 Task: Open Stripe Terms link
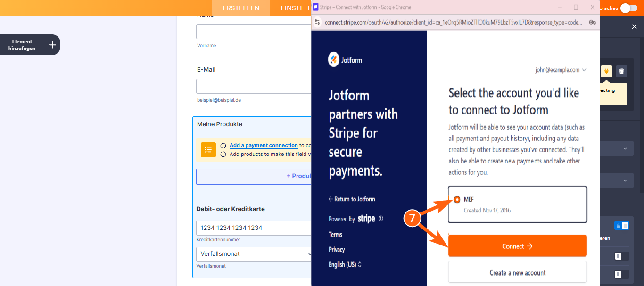[335, 234]
